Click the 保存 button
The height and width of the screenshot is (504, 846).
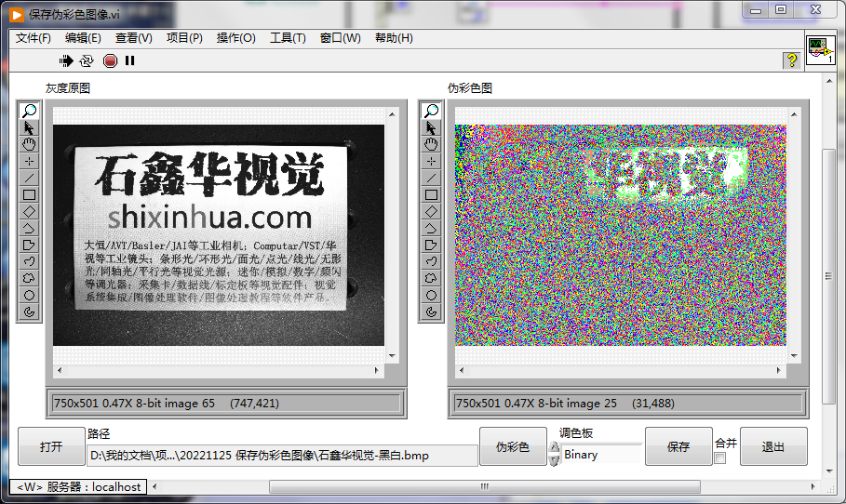[678, 446]
